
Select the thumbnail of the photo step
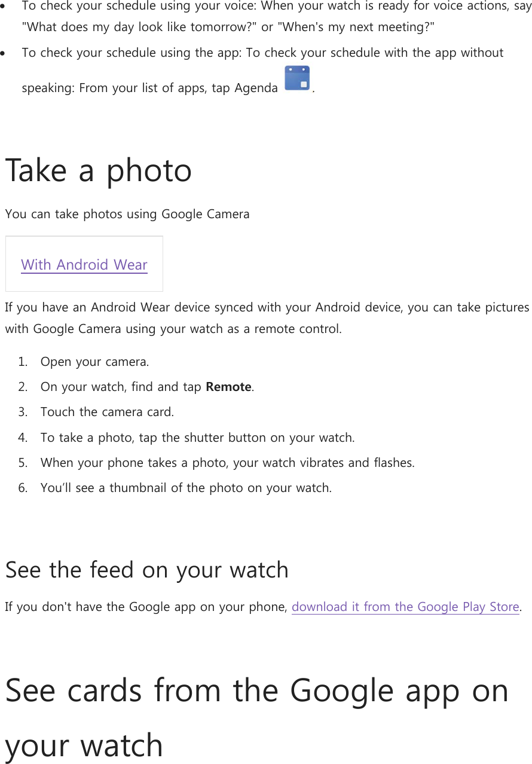pyautogui.click(x=185, y=488)
